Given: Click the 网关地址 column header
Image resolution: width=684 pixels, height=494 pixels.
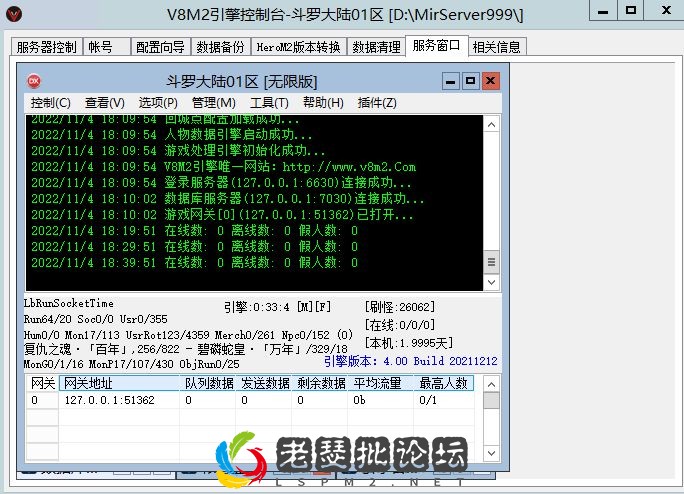Looking at the screenshot, I should click(x=119, y=384).
